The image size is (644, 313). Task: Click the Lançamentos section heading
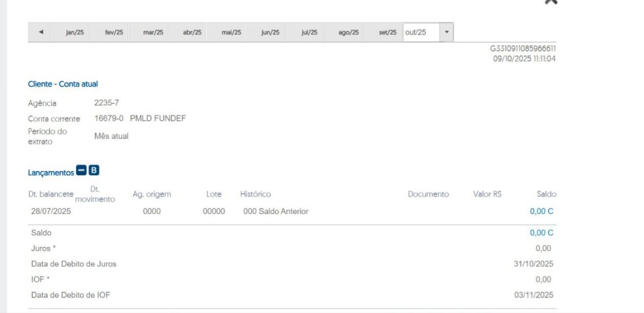tap(51, 172)
